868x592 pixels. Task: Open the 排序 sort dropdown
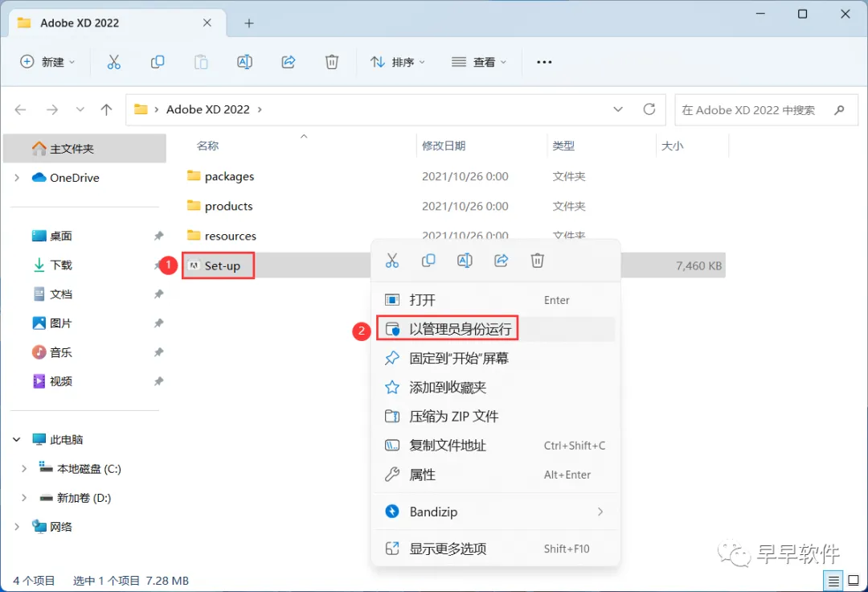tap(398, 62)
